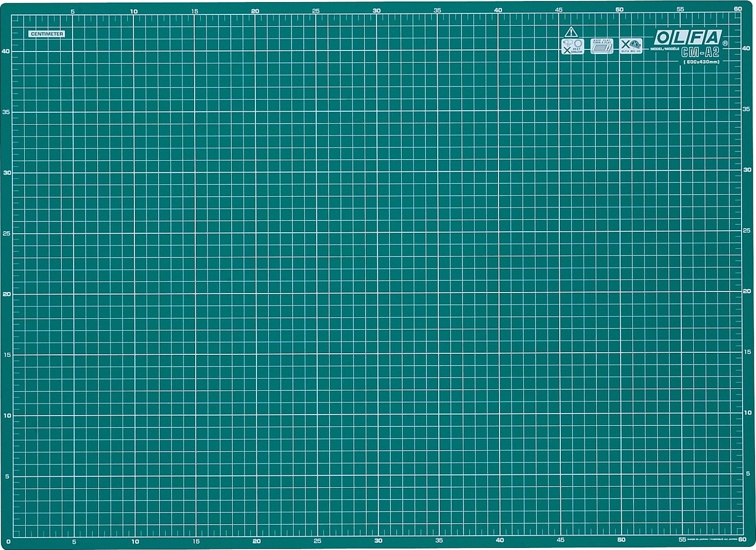
Task: Click the CENTIMETER label box
Action: [x=47, y=34]
